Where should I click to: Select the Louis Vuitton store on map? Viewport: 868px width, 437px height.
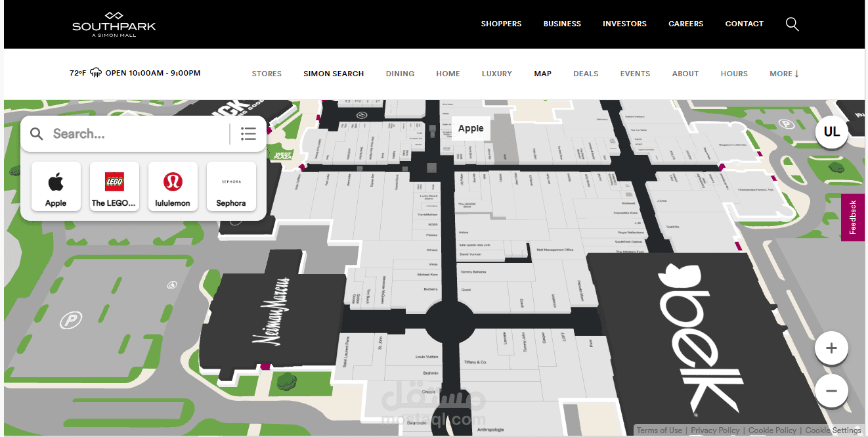point(427,357)
